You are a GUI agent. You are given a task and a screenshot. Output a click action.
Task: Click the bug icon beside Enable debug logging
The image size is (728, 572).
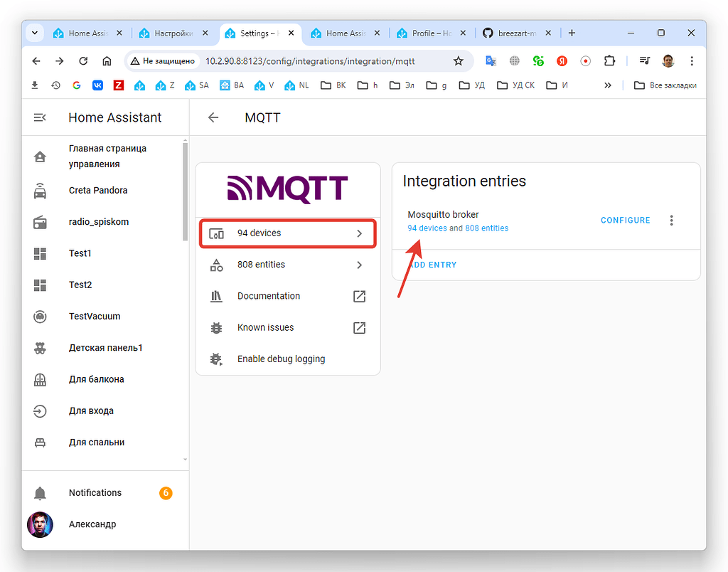tap(216, 359)
